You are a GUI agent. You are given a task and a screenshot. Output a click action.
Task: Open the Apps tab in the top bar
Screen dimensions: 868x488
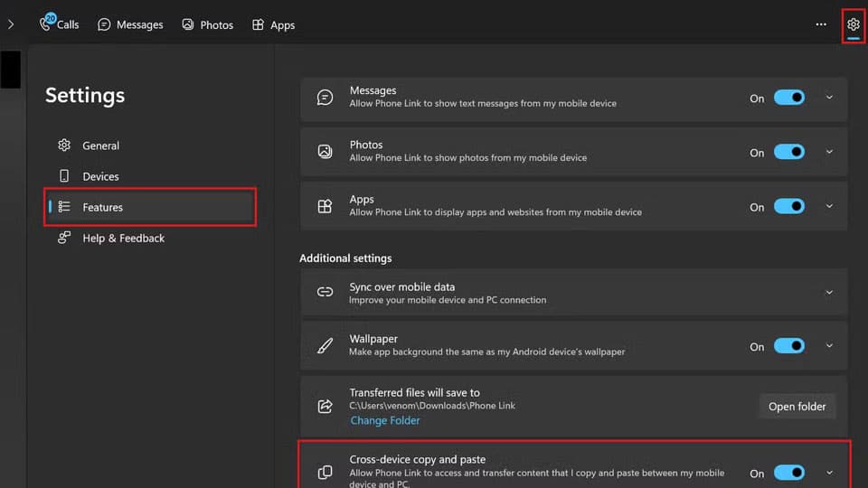click(x=273, y=24)
